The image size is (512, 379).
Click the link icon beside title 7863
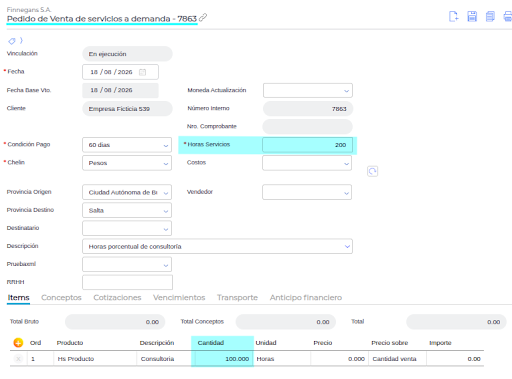coord(203,17)
